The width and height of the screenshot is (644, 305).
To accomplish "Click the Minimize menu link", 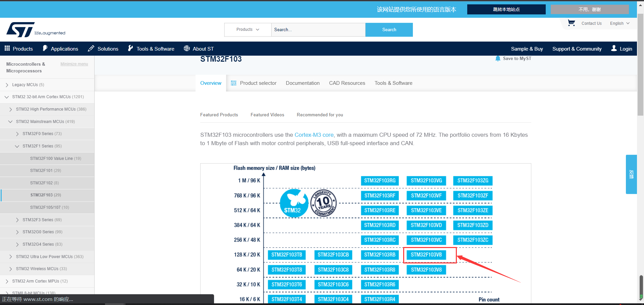I will (74, 64).
